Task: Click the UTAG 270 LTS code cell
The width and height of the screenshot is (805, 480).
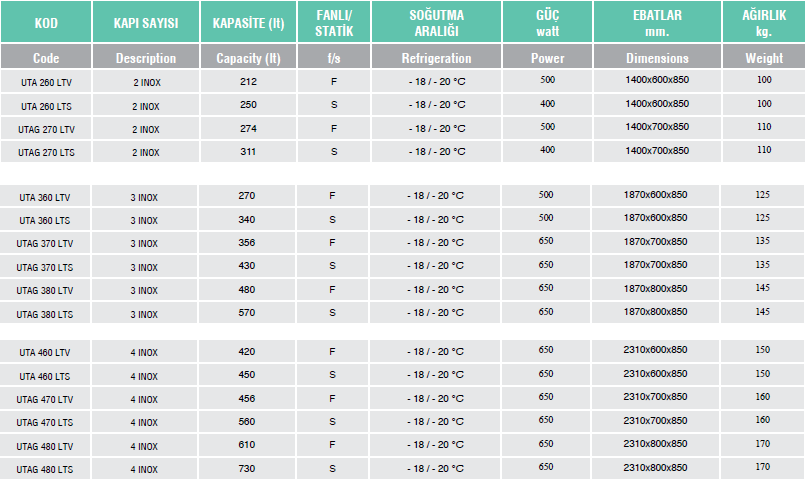Action: [x=45, y=153]
